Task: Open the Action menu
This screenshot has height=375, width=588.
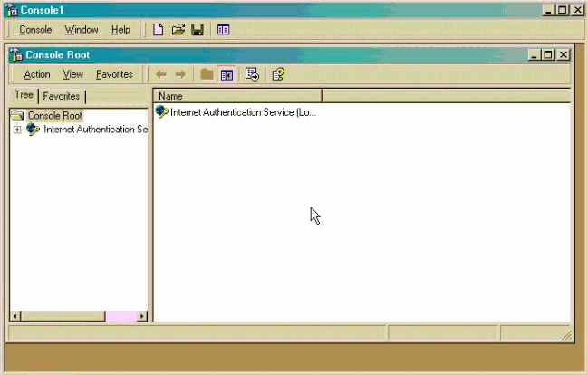Action: (37, 74)
